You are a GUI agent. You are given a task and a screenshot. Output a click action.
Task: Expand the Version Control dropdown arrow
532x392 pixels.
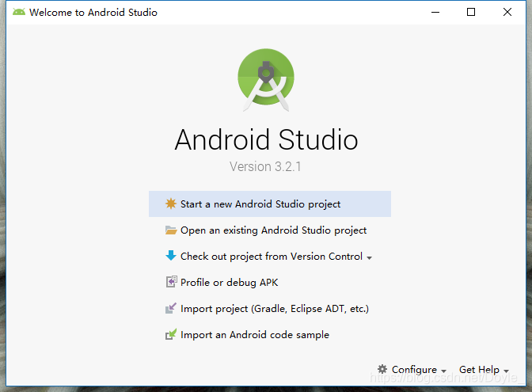tap(369, 258)
